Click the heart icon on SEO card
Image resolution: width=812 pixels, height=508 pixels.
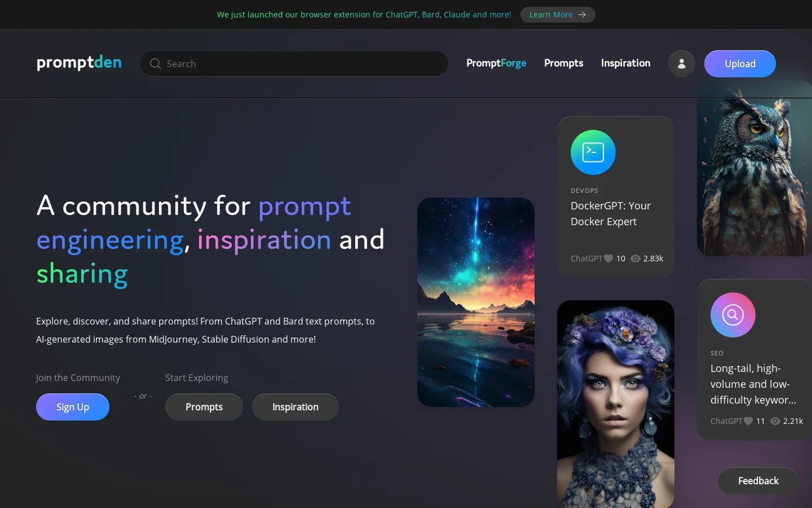[x=748, y=421]
